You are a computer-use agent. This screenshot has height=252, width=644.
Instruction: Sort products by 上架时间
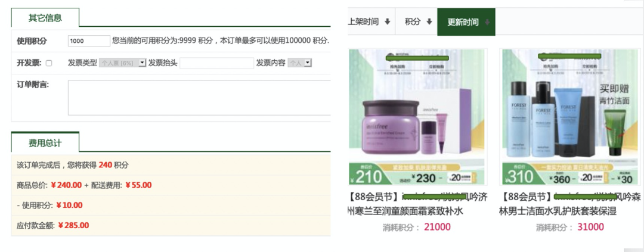pyautogui.click(x=369, y=22)
